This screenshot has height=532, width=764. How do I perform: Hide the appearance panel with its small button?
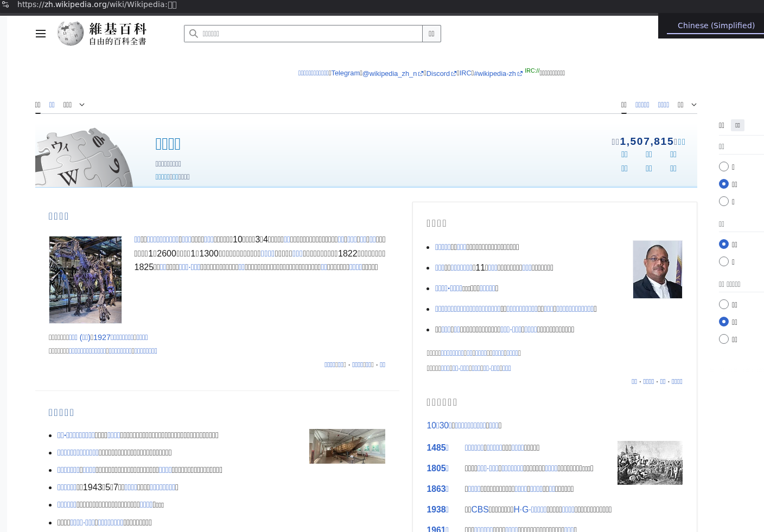pos(737,125)
